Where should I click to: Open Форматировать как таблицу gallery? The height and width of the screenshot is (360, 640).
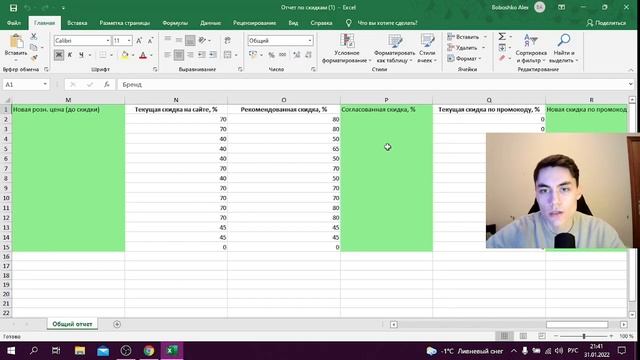[394, 49]
